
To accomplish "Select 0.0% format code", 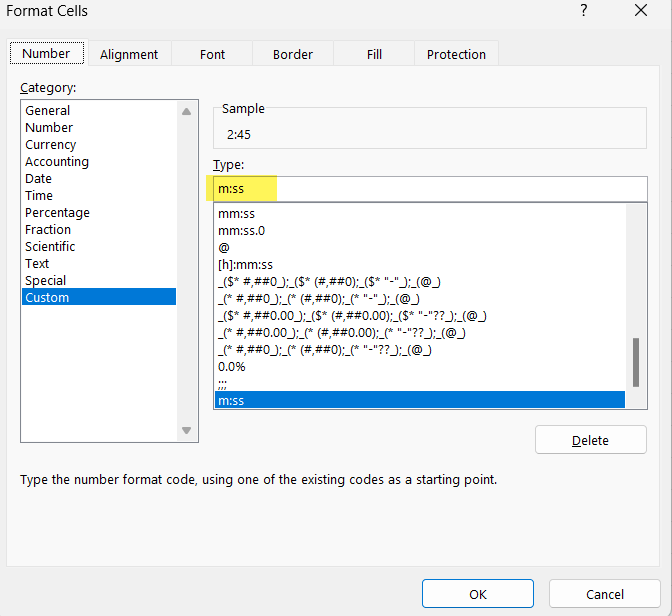I will click(420, 367).
